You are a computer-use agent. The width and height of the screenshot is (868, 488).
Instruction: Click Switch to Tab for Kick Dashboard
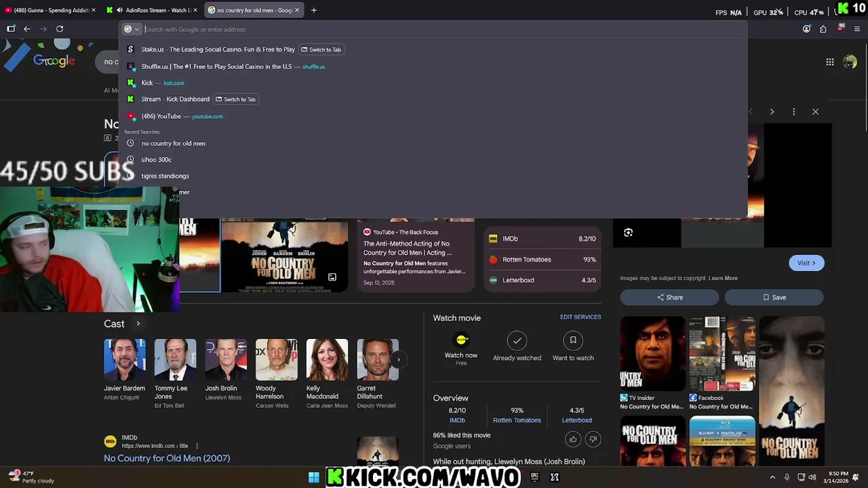coord(235,99)
